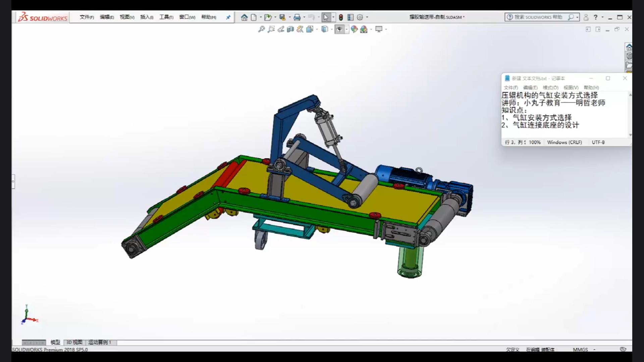The height and width of the screenshot is (362, 644).
Task: Expand the search type dropdown arrow
Action: point(577,17)
